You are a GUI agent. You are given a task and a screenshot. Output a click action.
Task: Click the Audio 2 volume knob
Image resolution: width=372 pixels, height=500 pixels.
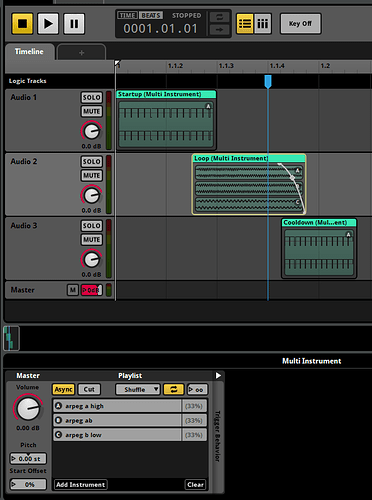pyautogui.click(x=91, y=195)
